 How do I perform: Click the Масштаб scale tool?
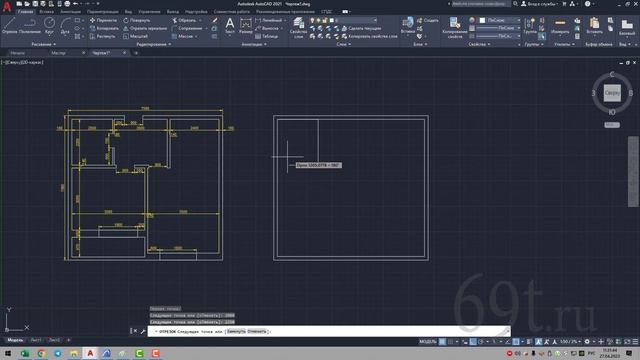tap(136, 36)
